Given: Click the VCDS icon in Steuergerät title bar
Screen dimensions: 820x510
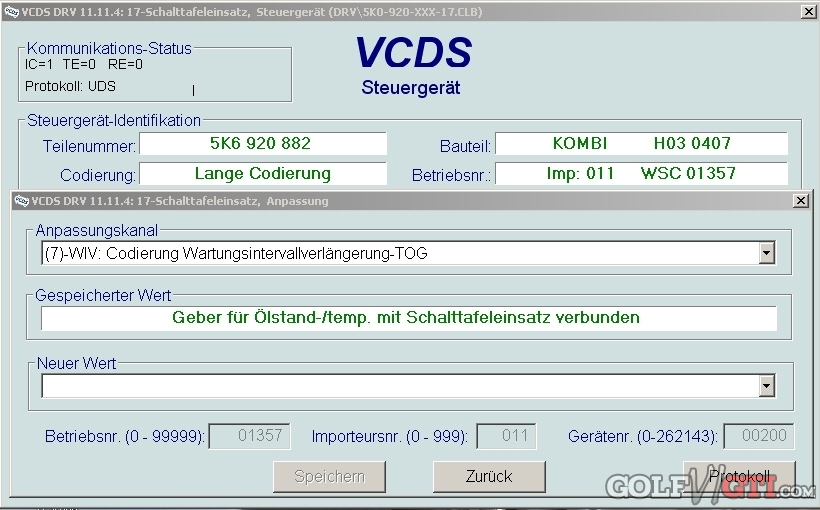Looking at the screenshot, I should [11, 12].
